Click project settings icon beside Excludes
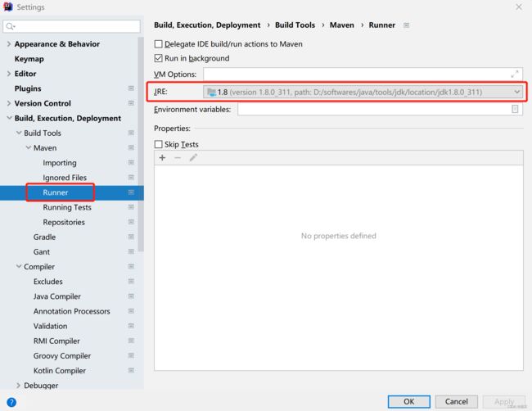 click(x=131, y=282)
